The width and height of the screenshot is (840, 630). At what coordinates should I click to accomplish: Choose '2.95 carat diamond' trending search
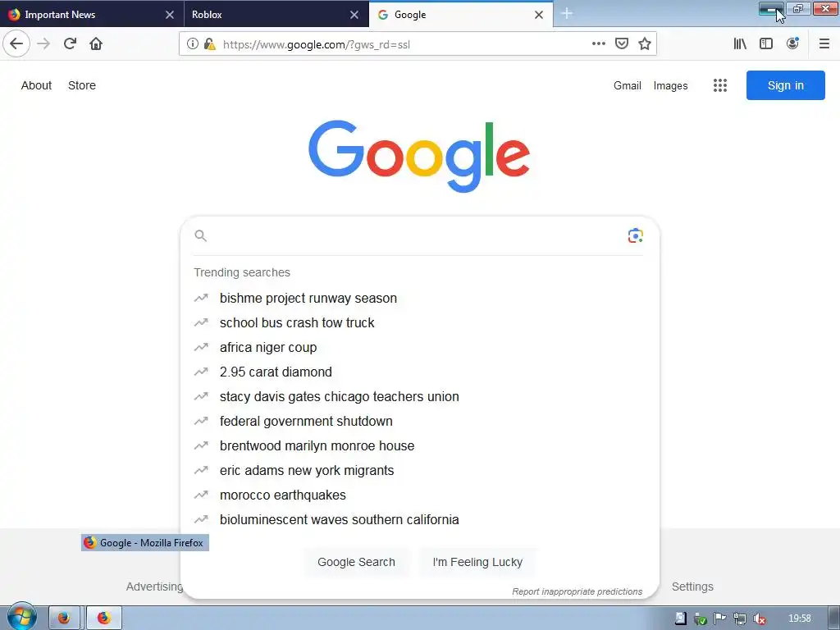[x=276, y=372]
